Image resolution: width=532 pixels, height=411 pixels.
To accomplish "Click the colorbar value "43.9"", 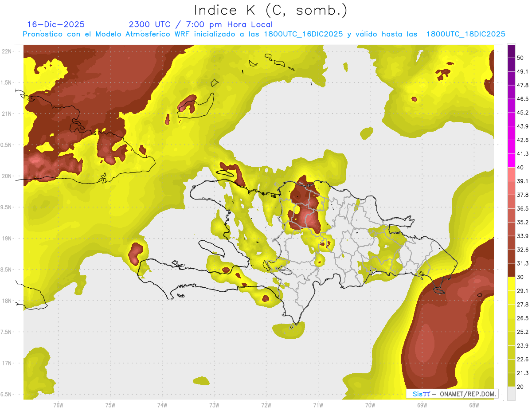I will click(x=523, y=126).
